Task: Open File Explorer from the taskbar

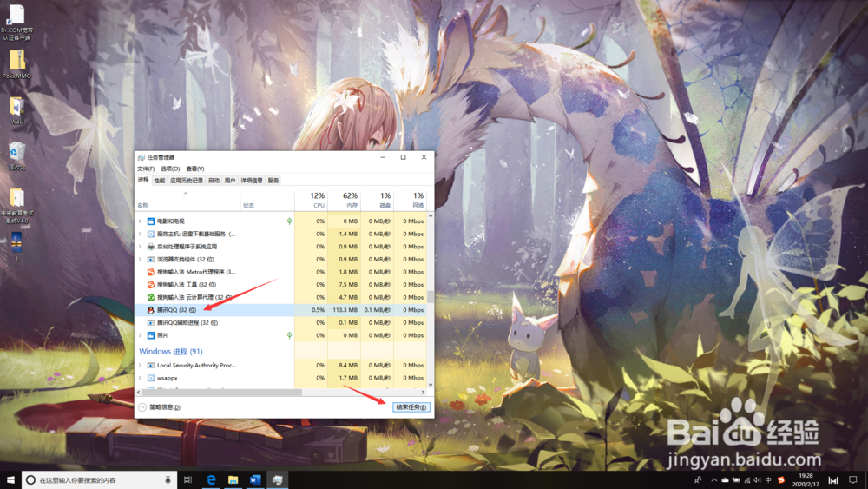Action: (233, 480)
